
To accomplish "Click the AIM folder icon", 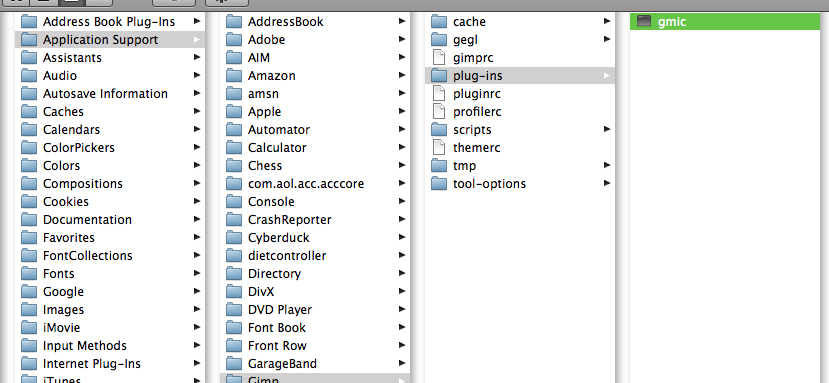I will (x=234, y=58).
